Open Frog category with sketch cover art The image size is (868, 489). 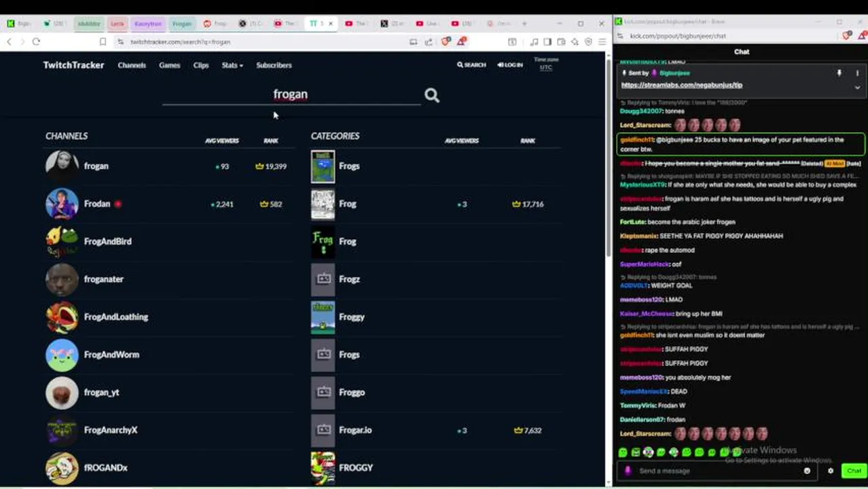(323, 204)
